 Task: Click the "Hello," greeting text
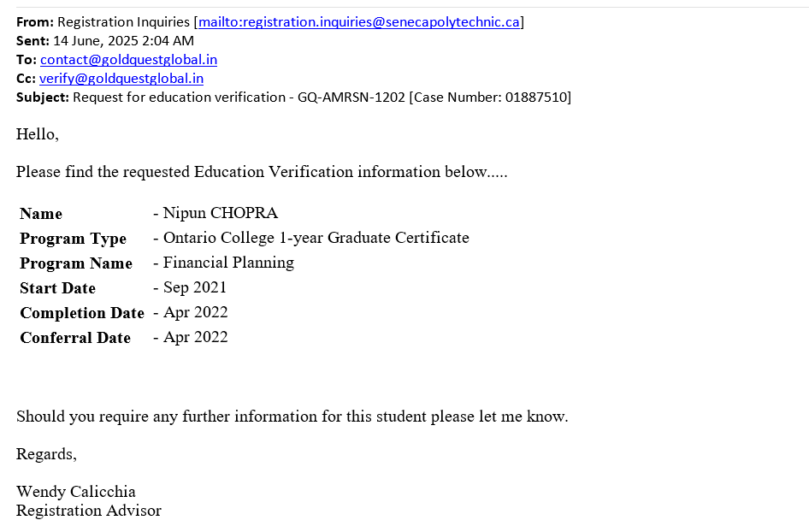(x=38, y=134)
